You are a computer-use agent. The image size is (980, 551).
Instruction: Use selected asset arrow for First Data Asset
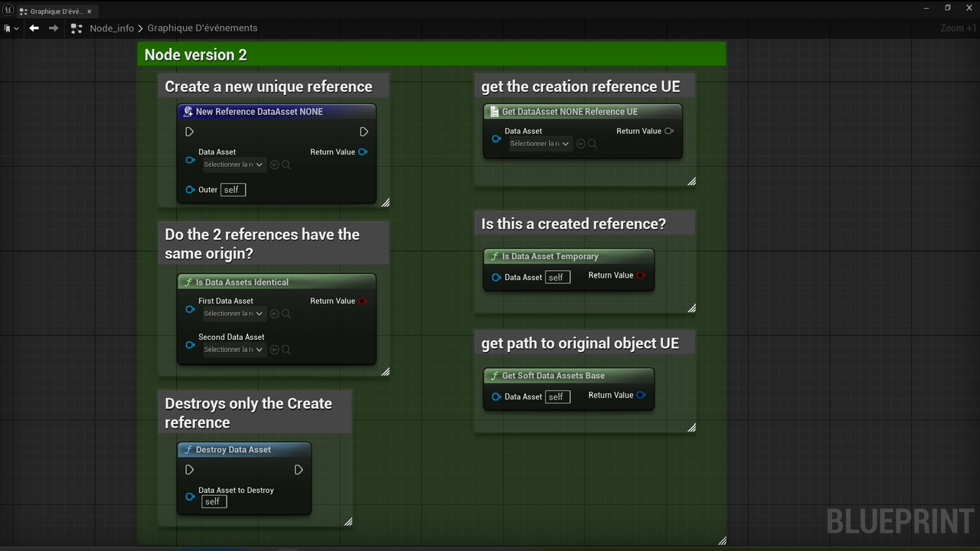(275, 314)
